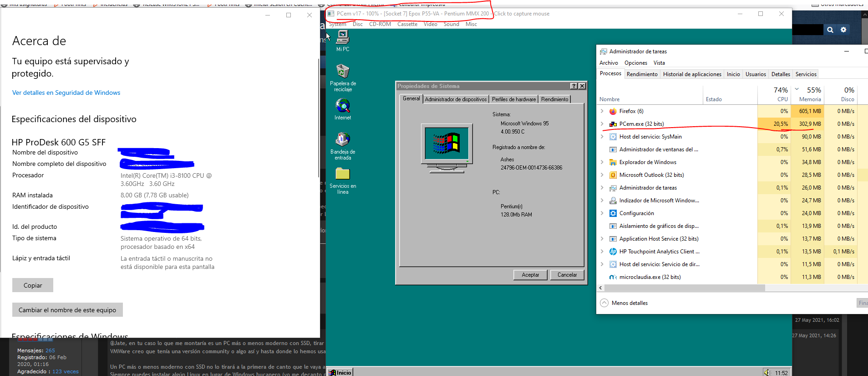Click the Acerca de window scrollbar
The image size is (868, 376).
click(x=319, y=118)
